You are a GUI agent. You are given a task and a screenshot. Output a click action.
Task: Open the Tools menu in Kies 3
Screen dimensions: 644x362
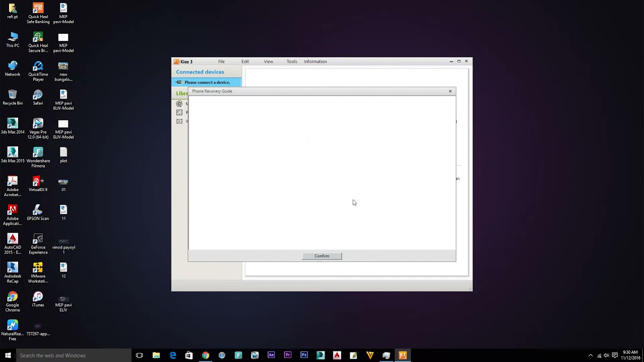point(292,61)
